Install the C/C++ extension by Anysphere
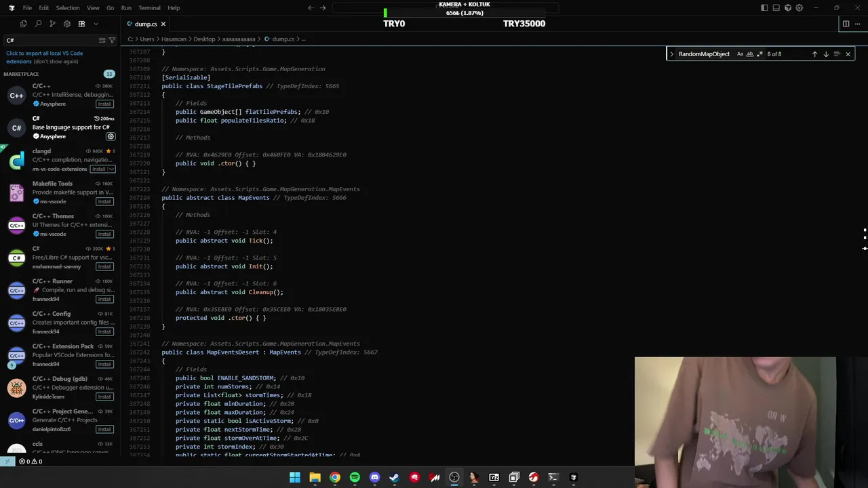Image resolution: width=868 pixels, height=488 pixels. point(104,104)
